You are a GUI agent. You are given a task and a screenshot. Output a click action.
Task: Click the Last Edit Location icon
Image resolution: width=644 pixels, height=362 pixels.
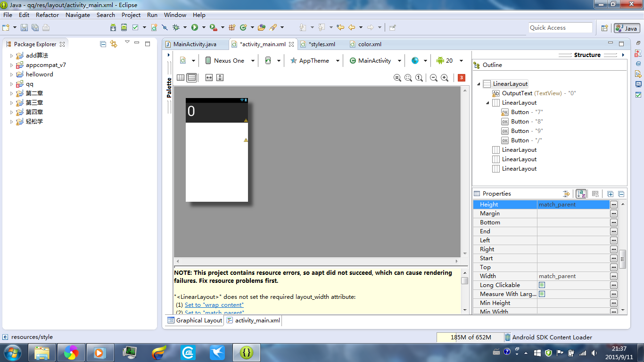coord(340,28)
